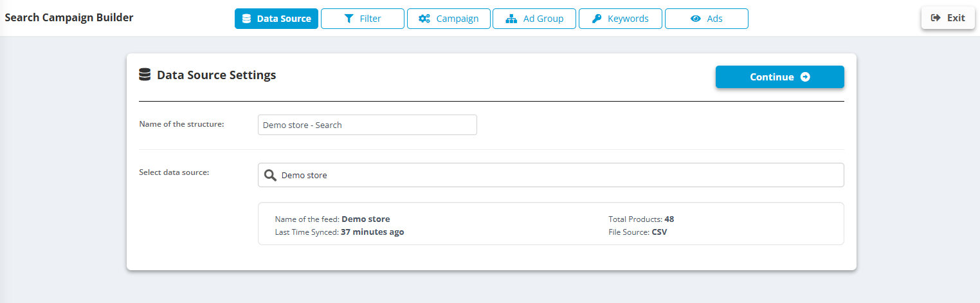The width and height of the screenshot is (980, 303).
Task: Click the hierarchy icon on Ad Group tab
Action: [511, 19]
